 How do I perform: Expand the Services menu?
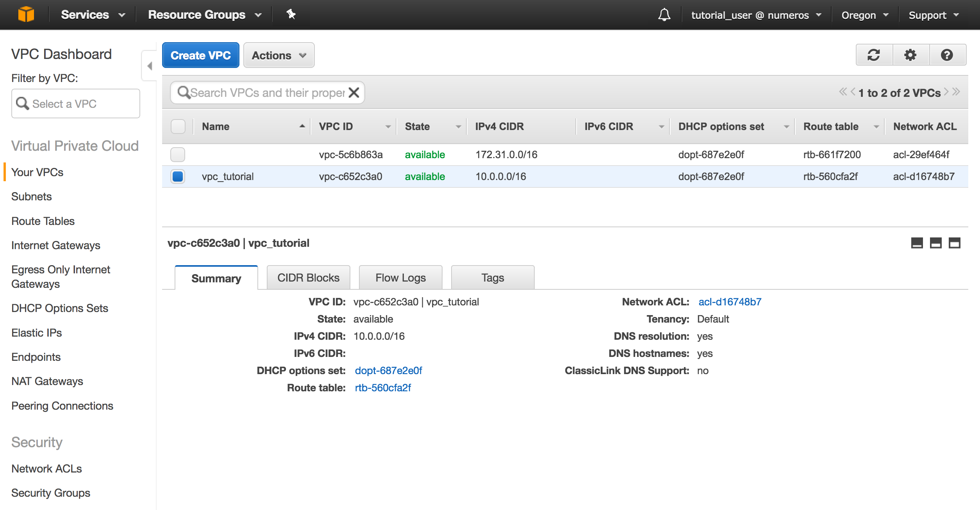[93, 15]
